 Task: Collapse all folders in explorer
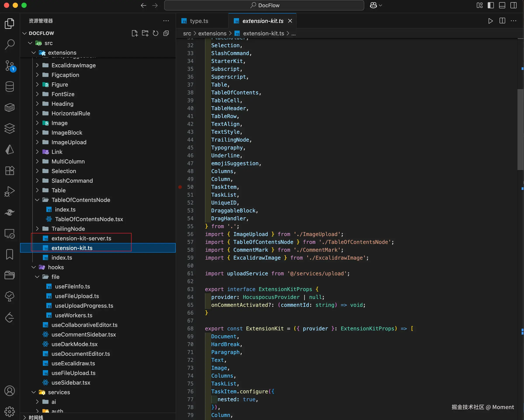click(166, 33)
